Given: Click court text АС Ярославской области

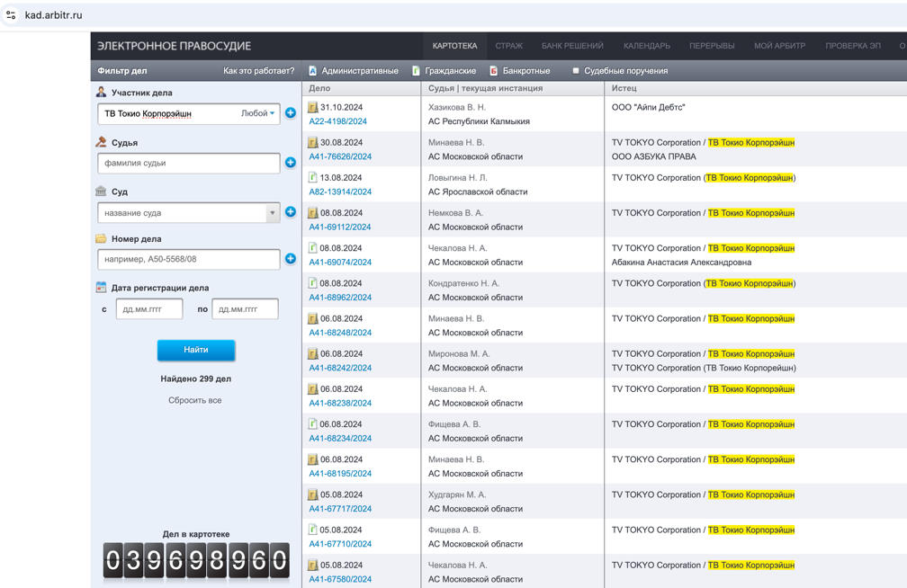Looking at the screenshot, I should click(x=478, y=192).
